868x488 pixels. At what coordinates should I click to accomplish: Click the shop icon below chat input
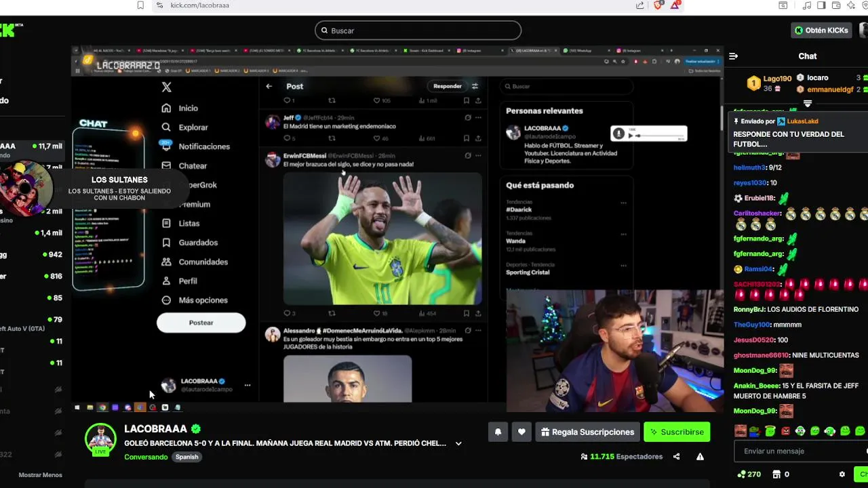pos(776,474)
